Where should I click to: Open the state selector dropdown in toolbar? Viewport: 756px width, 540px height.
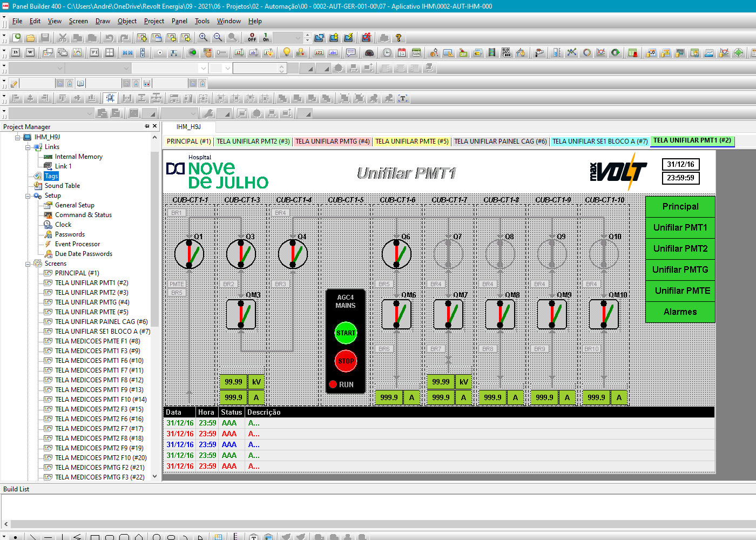(298, 38)
